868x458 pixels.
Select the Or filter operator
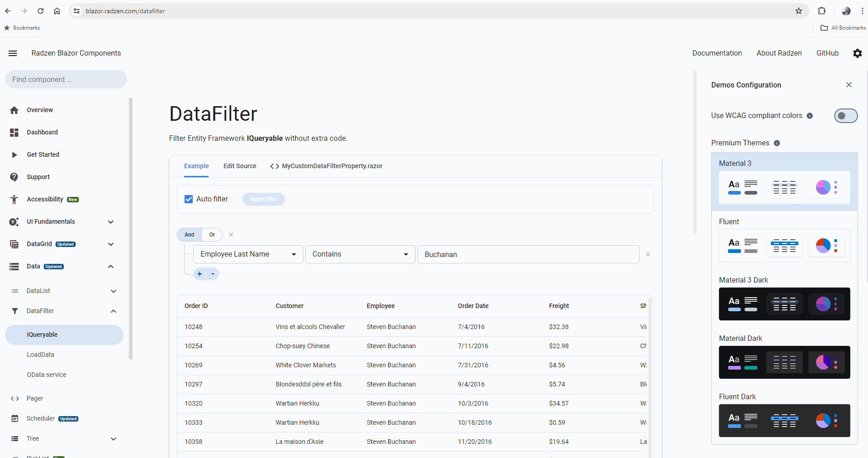click(x=212, y=235)
